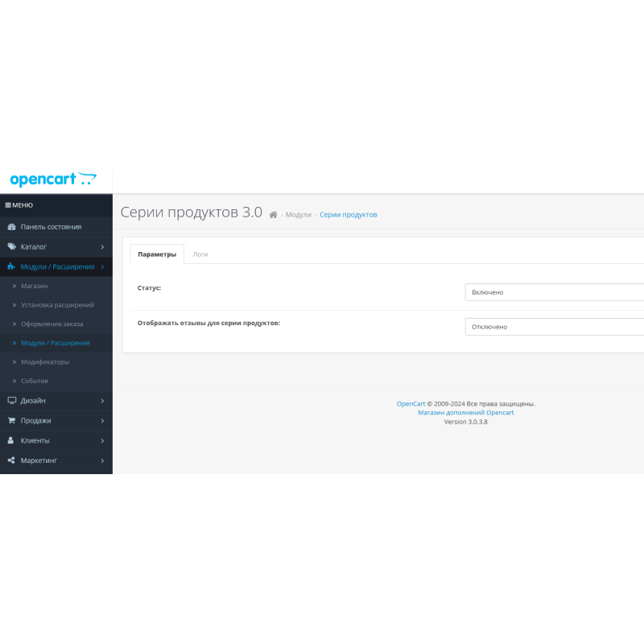Screen dimensions: 644x644
Task: Open Модификаторы in sidebar
Action: [x=45, y=361]
